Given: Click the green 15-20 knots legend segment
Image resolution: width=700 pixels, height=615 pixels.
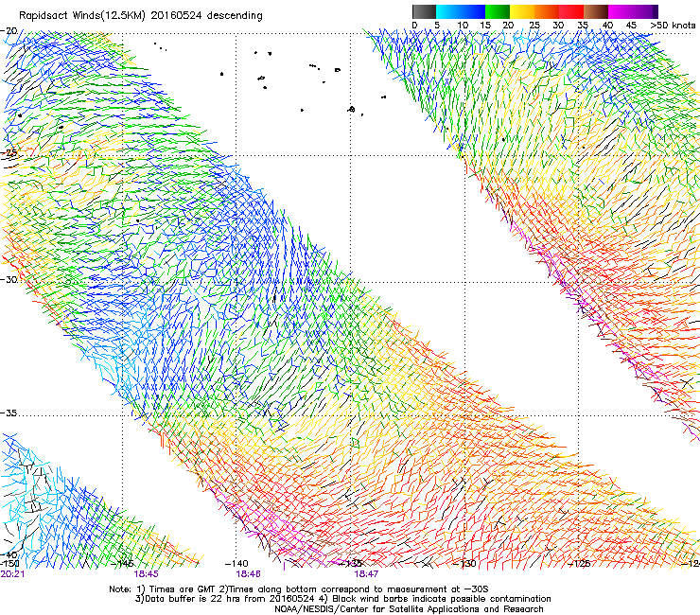Looking at the screenshot, I should point(498,12).
